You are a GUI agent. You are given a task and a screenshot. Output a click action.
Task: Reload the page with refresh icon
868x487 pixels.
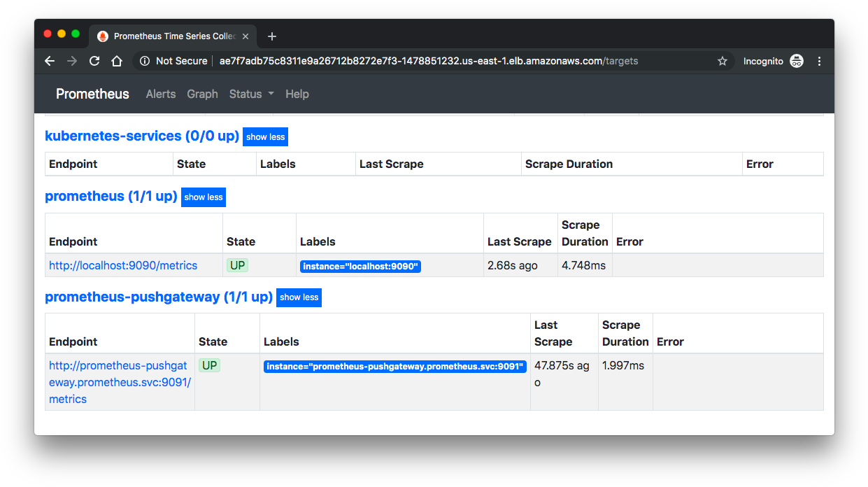tap(94, 61)
